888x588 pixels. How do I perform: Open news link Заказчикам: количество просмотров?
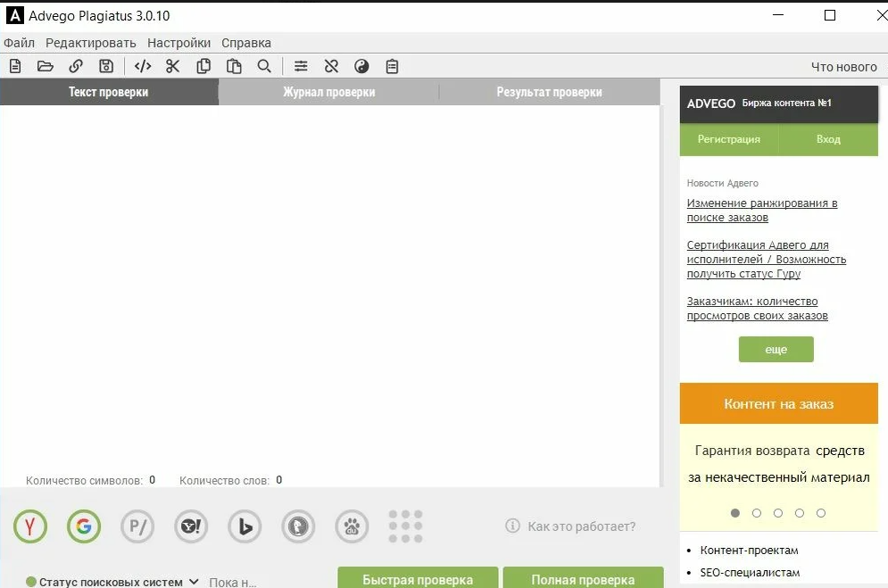coord(757,309)
